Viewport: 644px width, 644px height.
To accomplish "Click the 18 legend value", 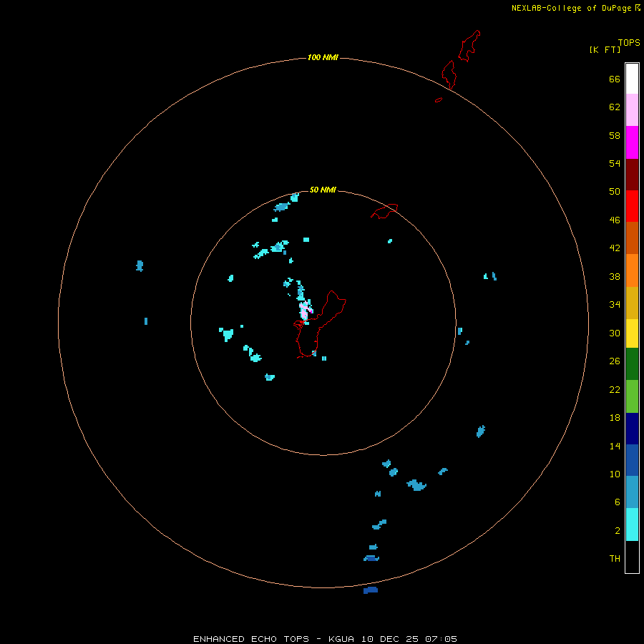I will coord(615,418).
